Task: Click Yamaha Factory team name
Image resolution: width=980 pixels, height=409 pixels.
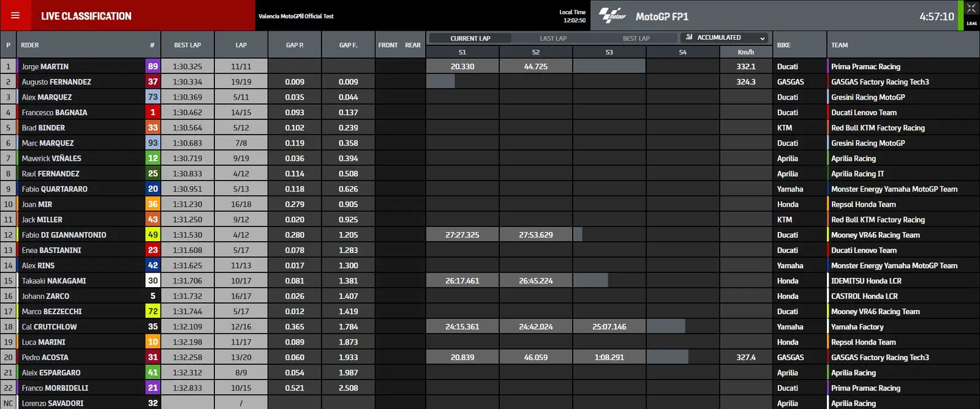Action: [858, 326]
